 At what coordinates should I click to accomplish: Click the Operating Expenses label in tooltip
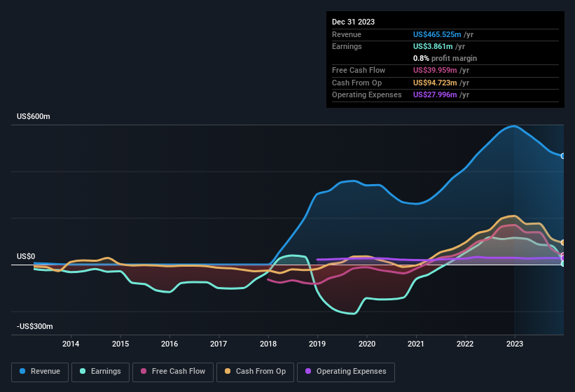pos(367,95)
